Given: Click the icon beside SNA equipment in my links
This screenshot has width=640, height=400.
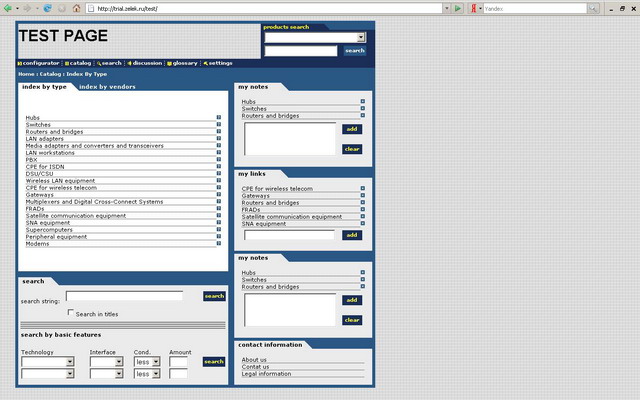Looking at the screenshot, I should tap(362, 223).
